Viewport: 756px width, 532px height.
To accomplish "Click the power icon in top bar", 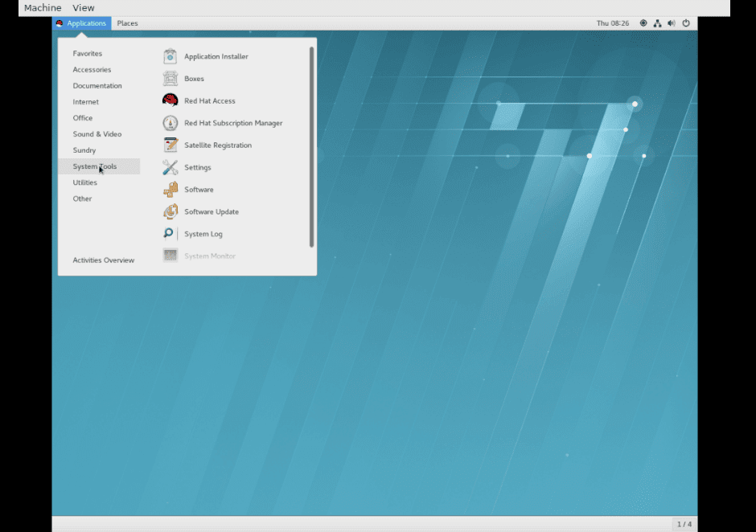I will pos(686,23).
